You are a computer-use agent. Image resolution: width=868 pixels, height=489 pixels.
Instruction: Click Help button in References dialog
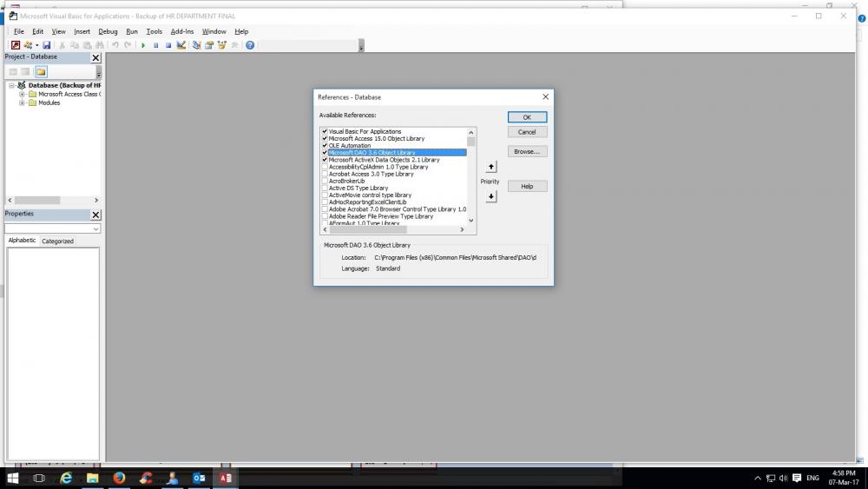527,187
